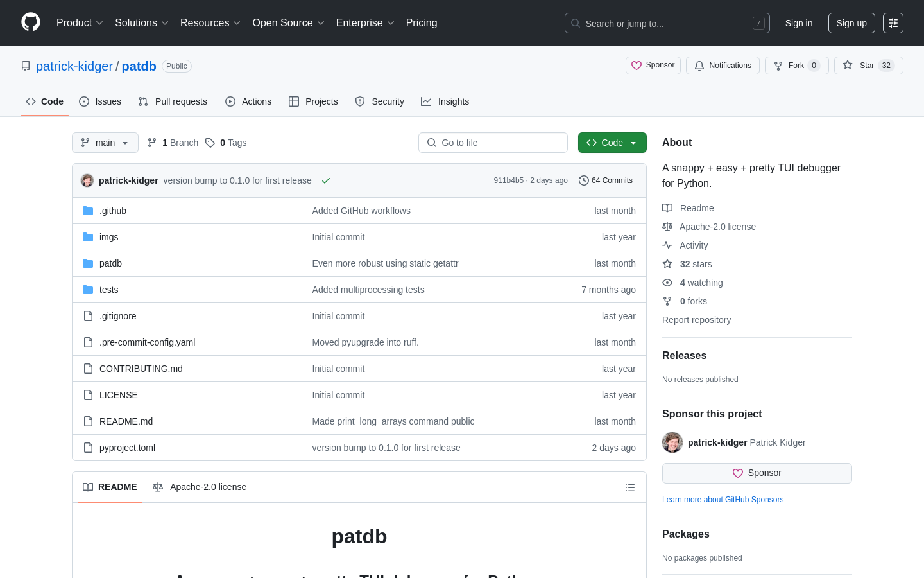Viewport: 924px width, 578px height.
Task: Click the star icon beside 32 stars
Action: (667, 264)
